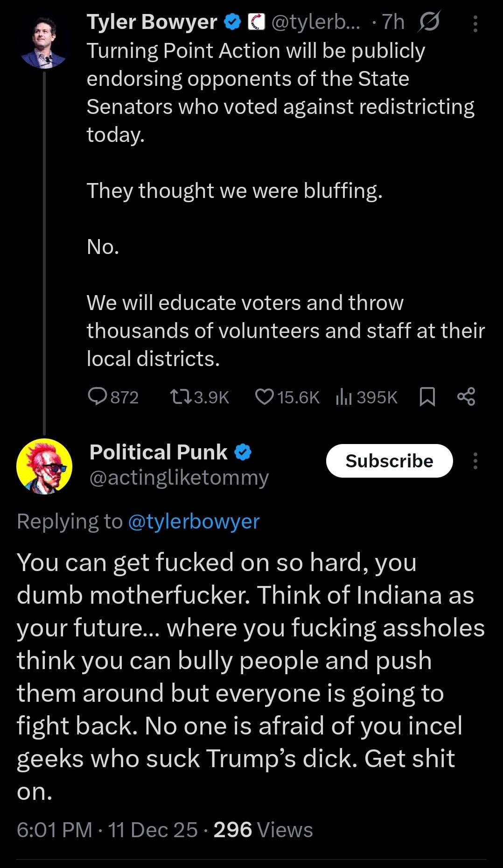Share Tyler Bowyer's tweet
503x868 pixels.
[466, 396]
